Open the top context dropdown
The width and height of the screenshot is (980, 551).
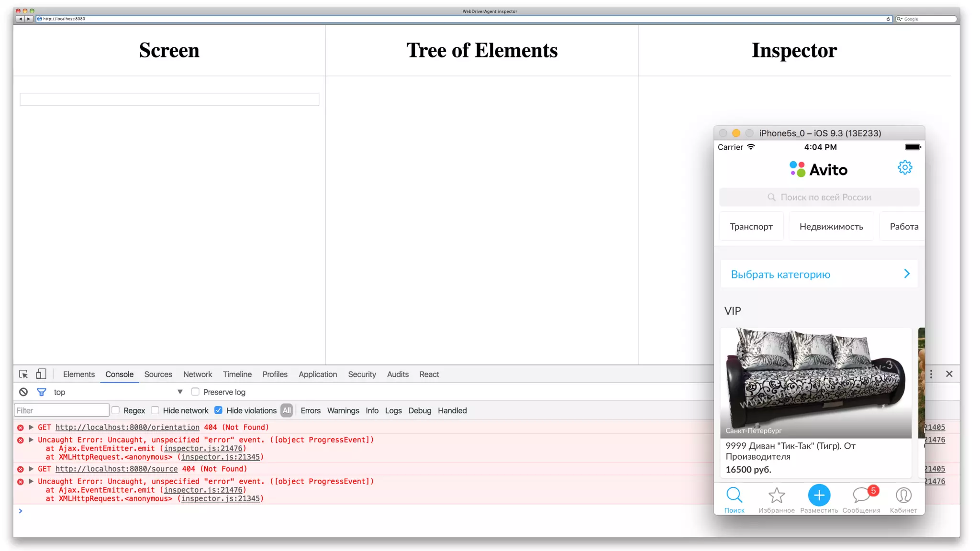(x=180, y=392)
